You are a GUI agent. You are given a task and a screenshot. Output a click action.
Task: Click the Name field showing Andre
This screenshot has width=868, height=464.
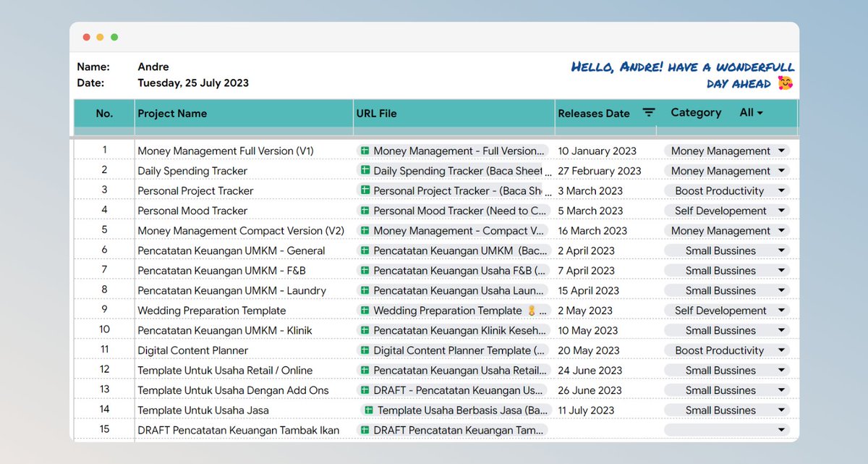(x=153, y=67)
